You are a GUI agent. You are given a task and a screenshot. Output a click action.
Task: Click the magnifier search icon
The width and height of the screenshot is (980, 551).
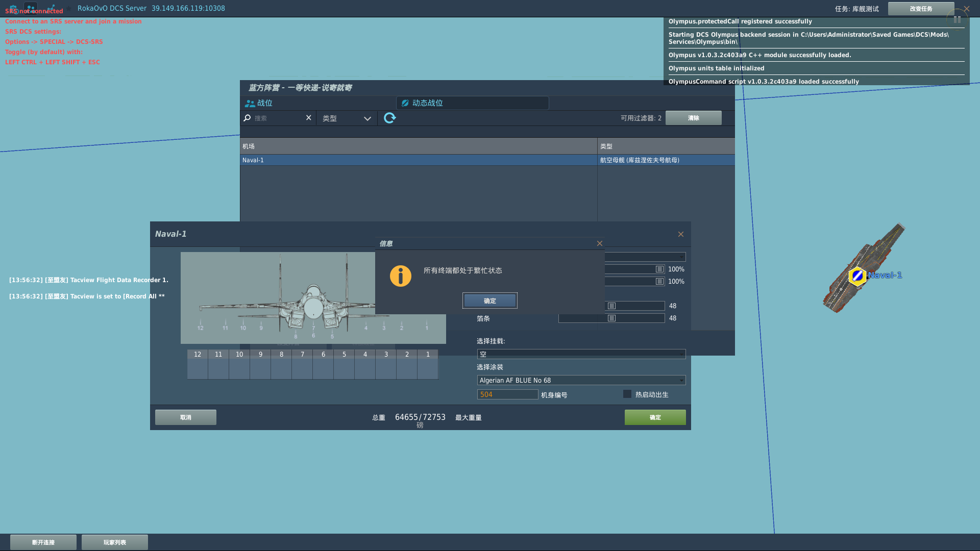(247, 118)
